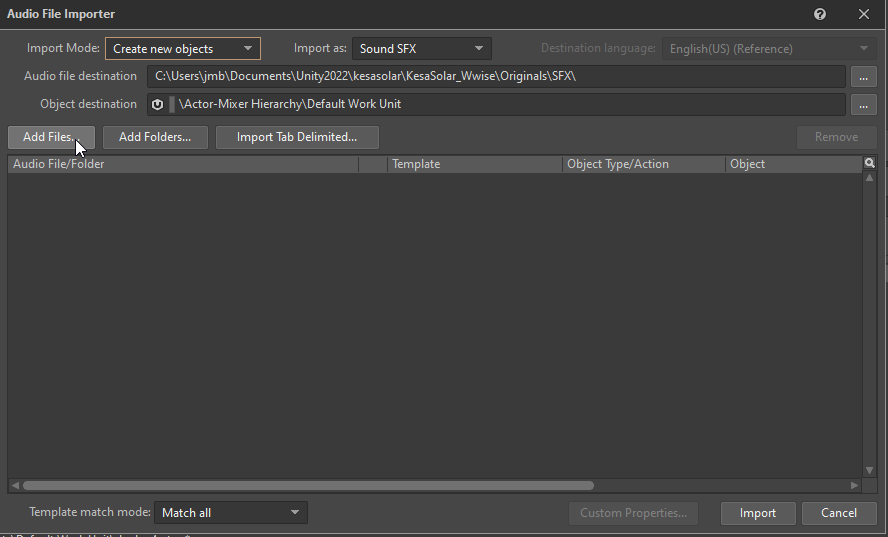The height and width of the screenshot is (537, 888).
Task: Click the horizontal scrollbar right arrow
Action: pos(854,485)
